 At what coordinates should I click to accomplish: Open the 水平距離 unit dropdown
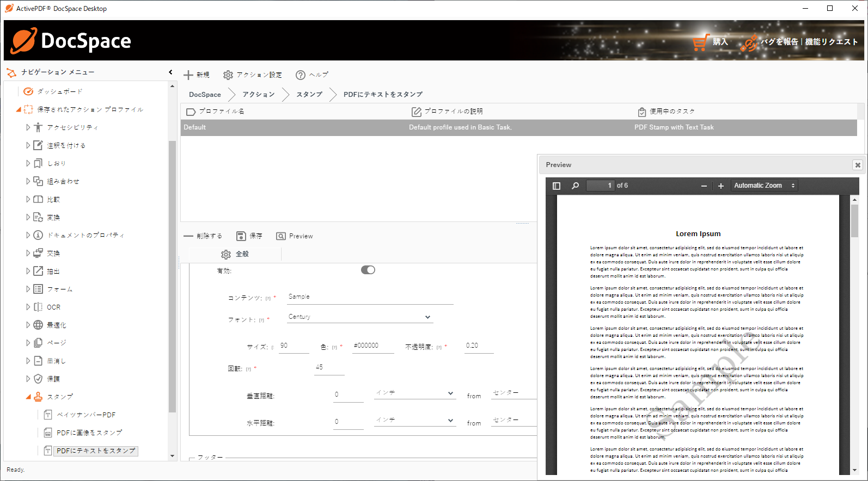coord(414,420)
